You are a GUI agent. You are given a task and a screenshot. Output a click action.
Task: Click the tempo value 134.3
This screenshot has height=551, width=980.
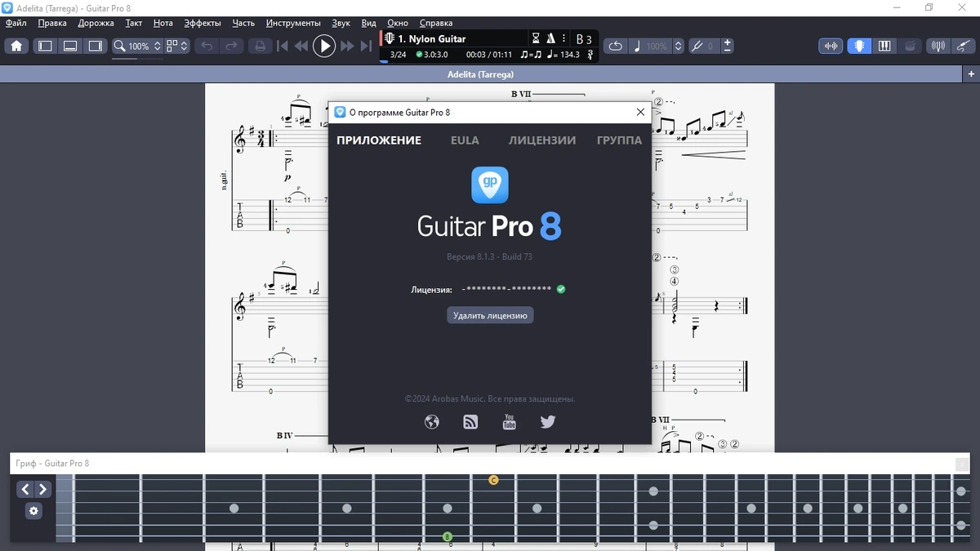coord(569,55)
